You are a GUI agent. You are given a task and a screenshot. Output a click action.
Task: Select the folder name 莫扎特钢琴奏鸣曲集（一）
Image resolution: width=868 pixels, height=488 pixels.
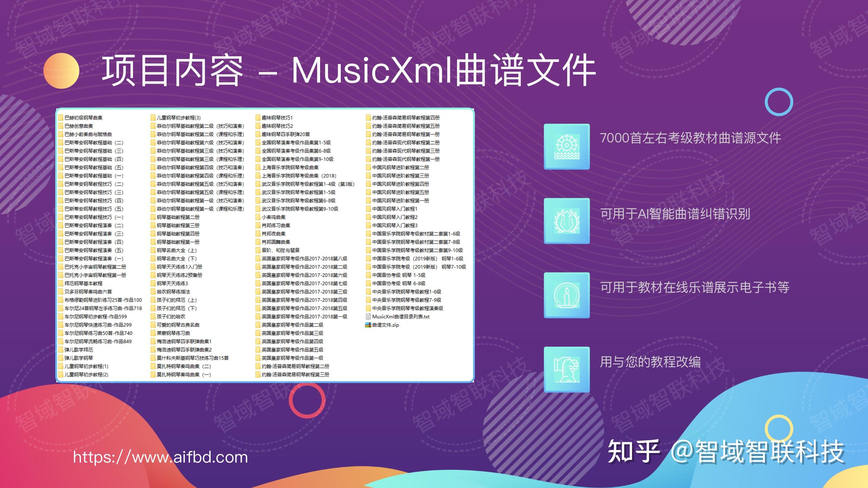184,375
